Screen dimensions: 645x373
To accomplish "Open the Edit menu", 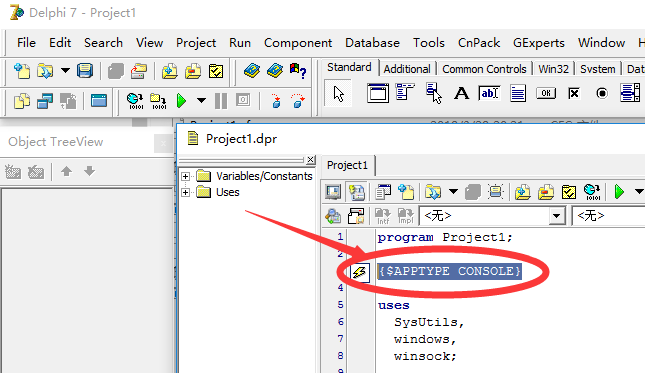I will tap(60, 43).
